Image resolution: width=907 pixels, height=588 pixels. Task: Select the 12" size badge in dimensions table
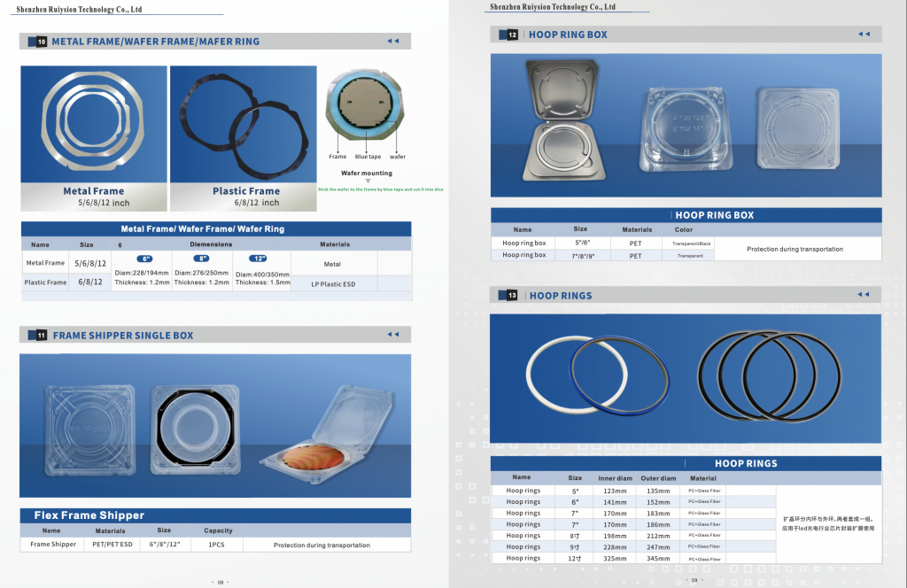click(258, 259)
